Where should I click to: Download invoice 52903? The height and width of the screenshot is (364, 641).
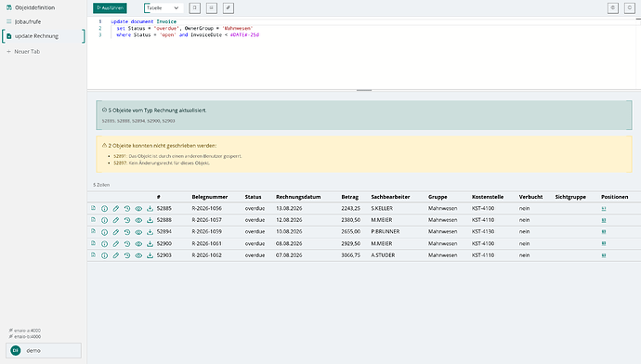point(150,255)
